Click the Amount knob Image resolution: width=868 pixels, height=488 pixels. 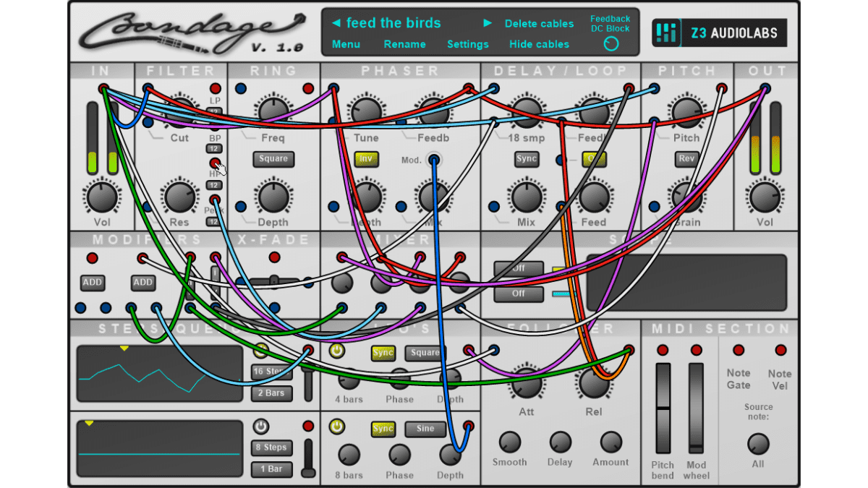(611, 442)
